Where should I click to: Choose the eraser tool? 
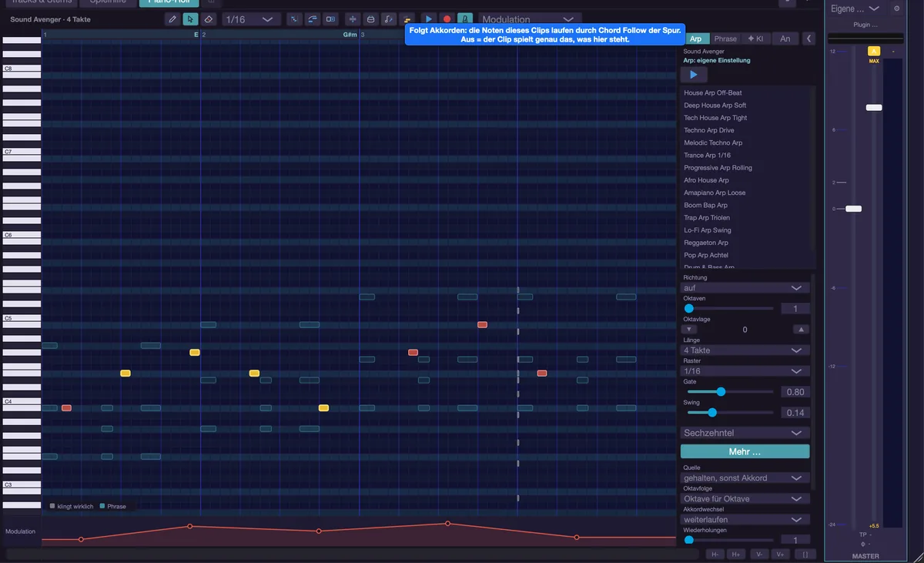(x=207, y=19)
